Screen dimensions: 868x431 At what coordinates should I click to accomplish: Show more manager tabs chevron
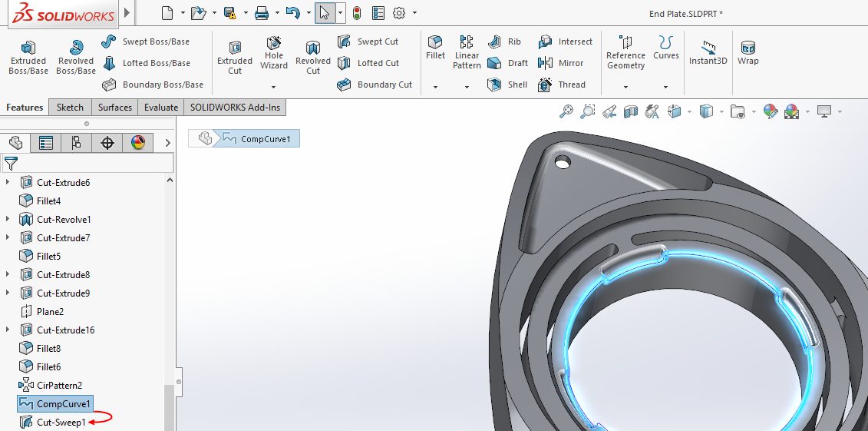point(168,143)
